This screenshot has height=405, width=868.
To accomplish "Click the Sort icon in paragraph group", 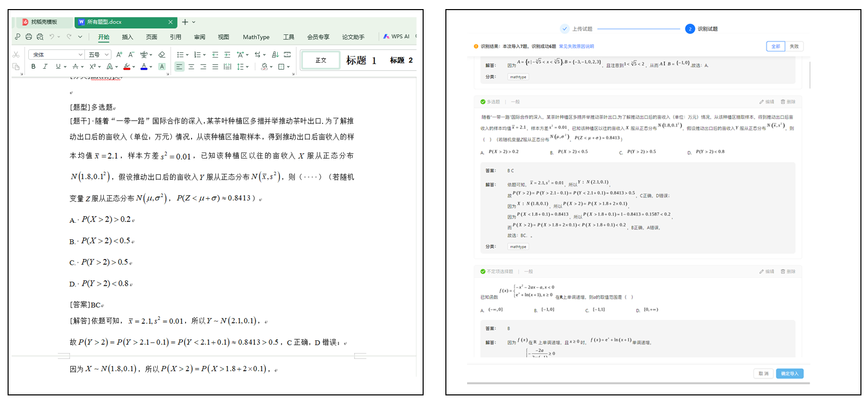I will [275, 55].
